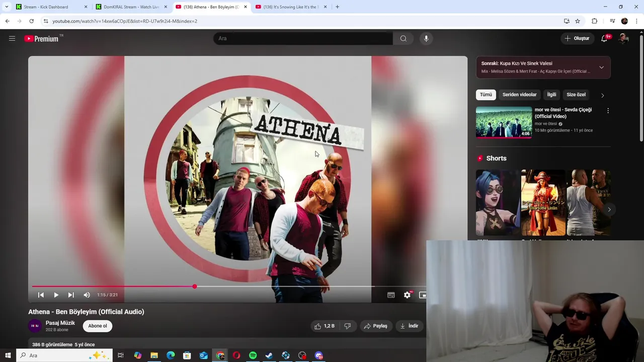Switch to the DomKIRAL Stream browser tab
This screenshot has height=362, width=644.
[132, 7]
